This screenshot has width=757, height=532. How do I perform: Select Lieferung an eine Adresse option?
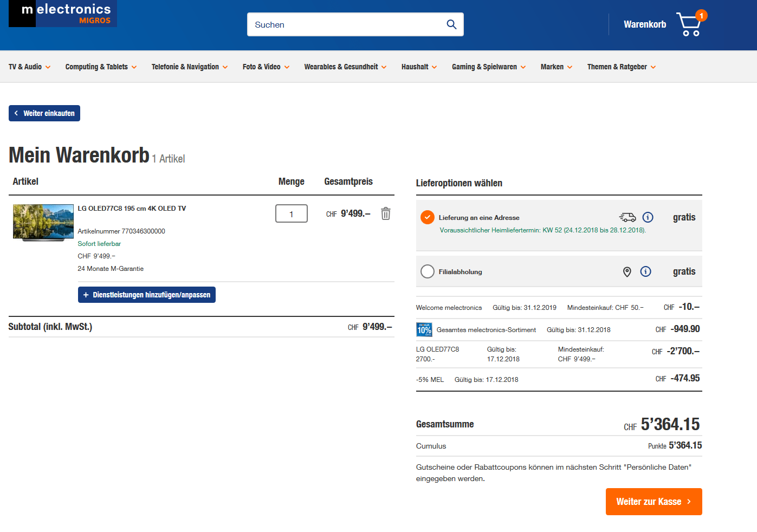pos(428,217)
